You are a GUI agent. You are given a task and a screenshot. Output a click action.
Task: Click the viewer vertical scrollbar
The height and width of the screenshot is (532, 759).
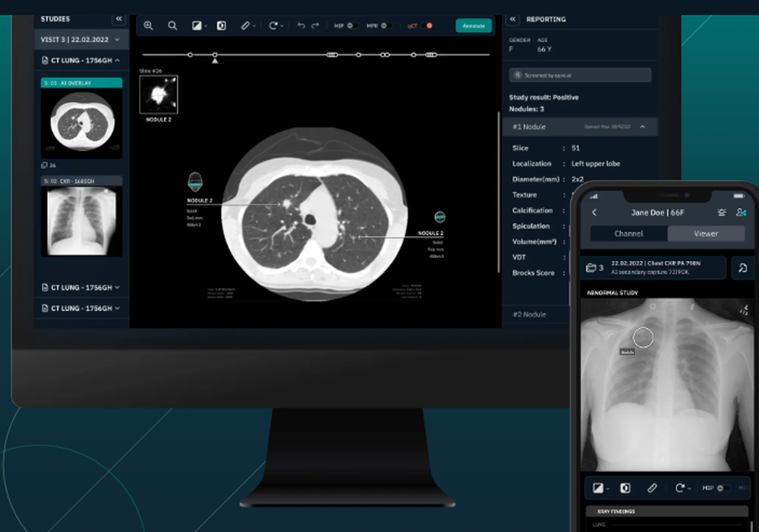click(499, 192)
